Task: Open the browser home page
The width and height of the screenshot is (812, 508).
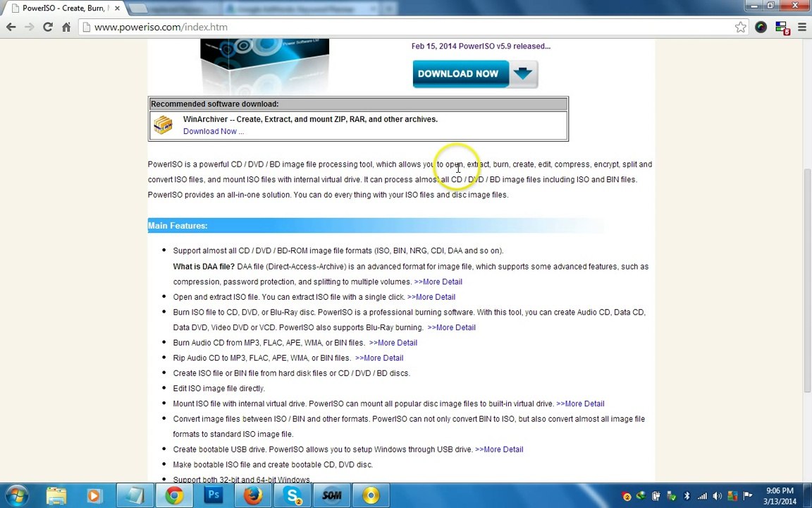Action: point(66,27)
